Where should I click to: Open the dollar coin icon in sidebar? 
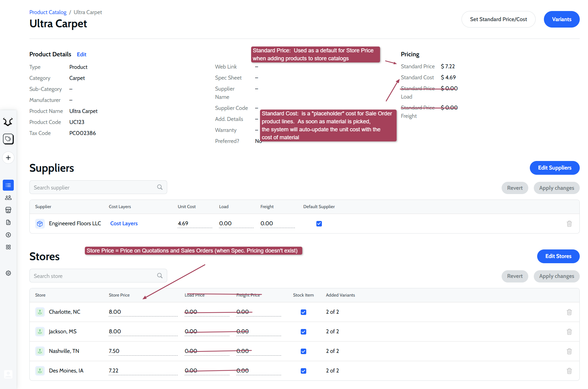point(8,235)
